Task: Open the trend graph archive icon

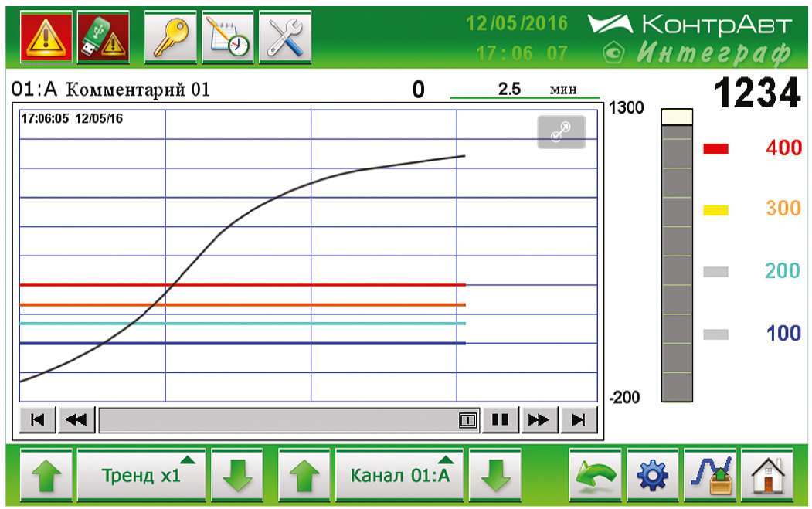Action: [710, 473]
